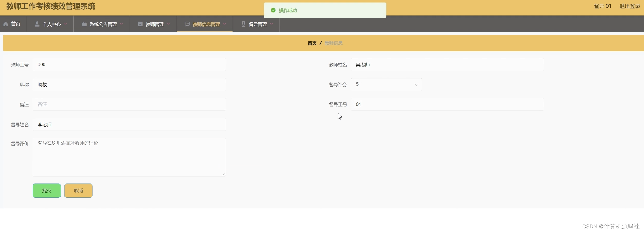Focus the 督导姓名 input field

pyautogui.click(x=129, y=124)
